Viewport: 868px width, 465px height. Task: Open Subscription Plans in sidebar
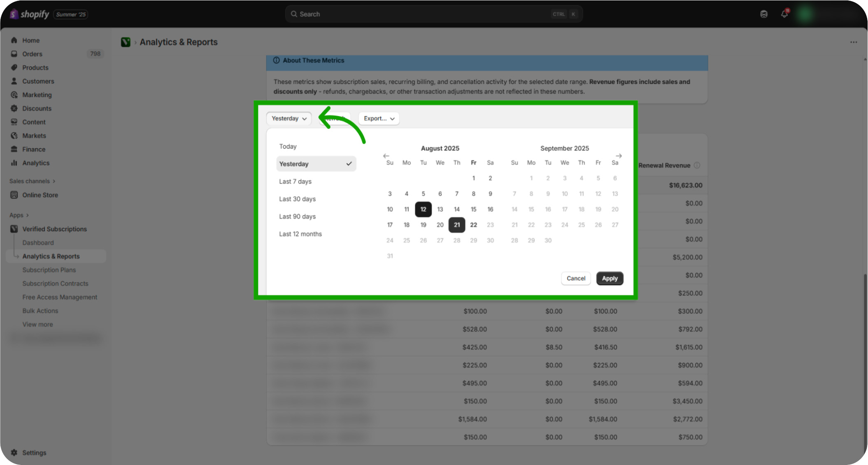pyautogui.click(x=49, y=270)
